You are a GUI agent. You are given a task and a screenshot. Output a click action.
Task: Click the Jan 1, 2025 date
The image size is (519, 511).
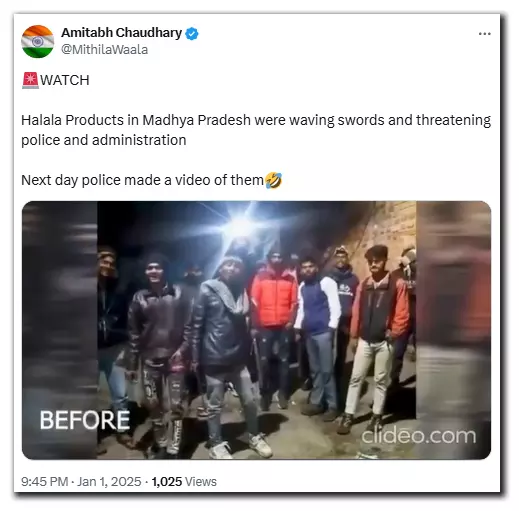coord(109,482)
